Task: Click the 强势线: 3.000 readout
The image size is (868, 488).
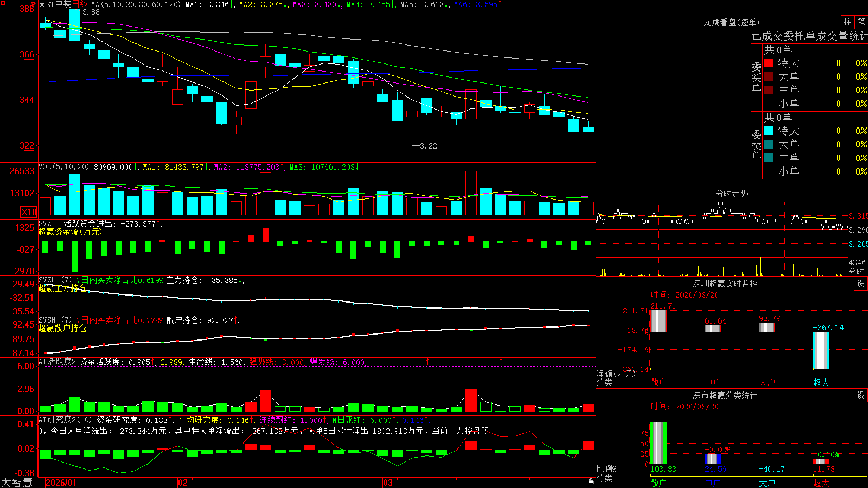Action: tap(277, 362)
